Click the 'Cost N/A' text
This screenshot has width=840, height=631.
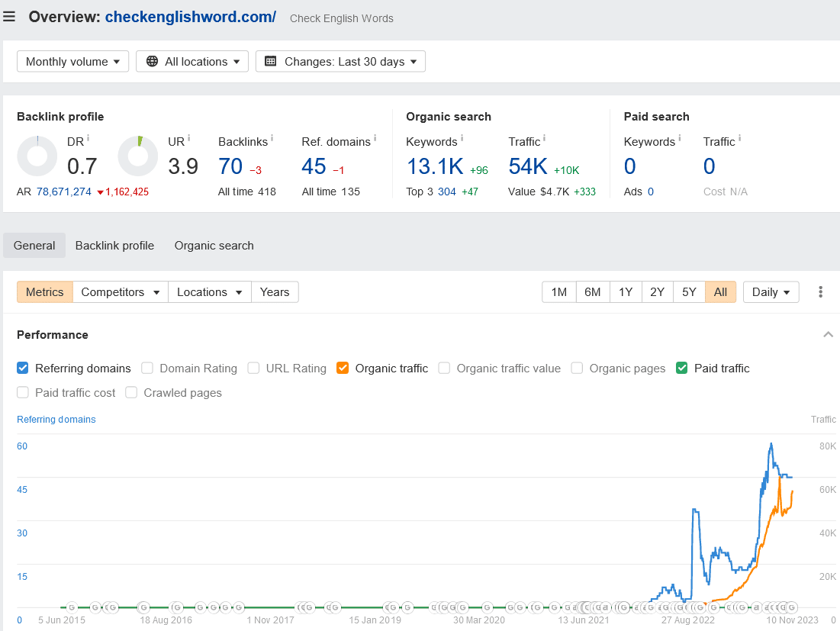[726, 192]
